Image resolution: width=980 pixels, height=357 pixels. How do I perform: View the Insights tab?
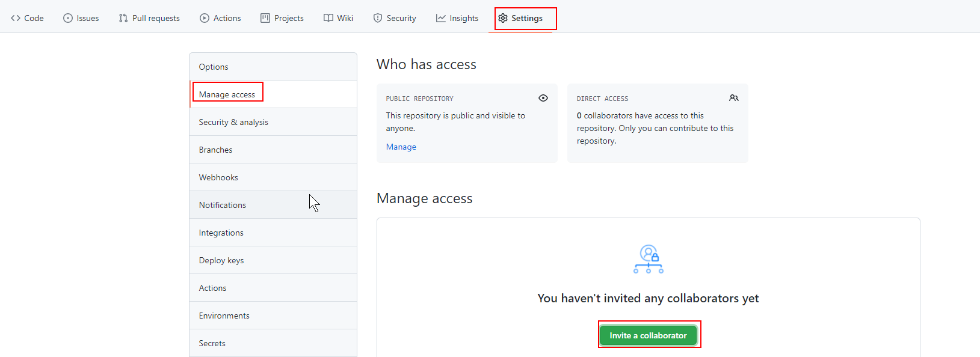click(457, 18)
